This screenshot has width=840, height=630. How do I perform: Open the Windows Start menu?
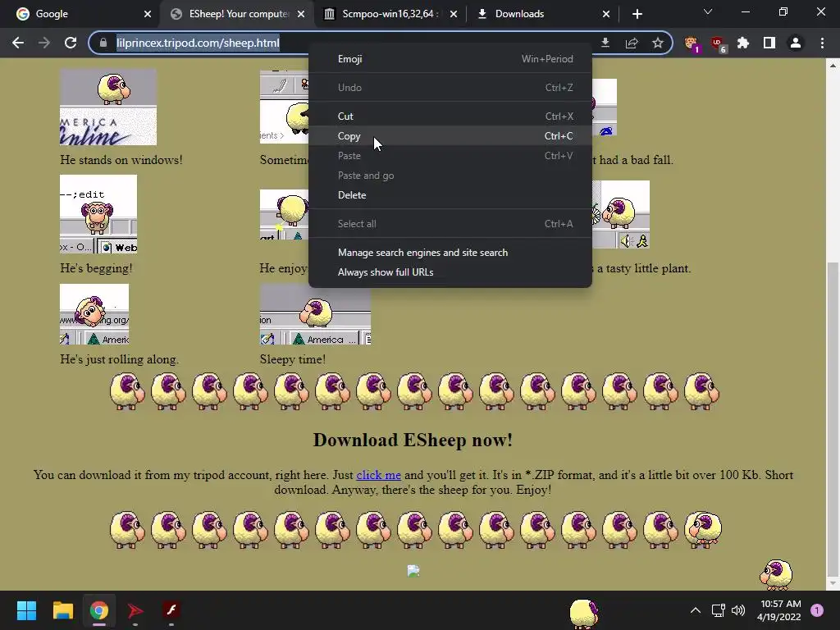click(x=26, y=610)
